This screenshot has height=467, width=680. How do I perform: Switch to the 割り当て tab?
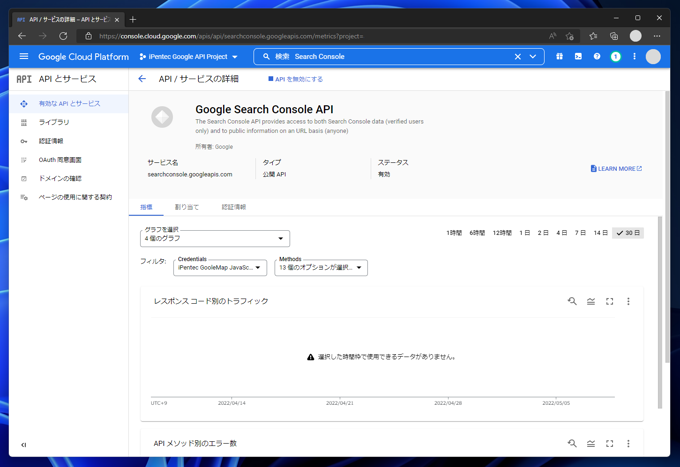click(x=186, y=207)
